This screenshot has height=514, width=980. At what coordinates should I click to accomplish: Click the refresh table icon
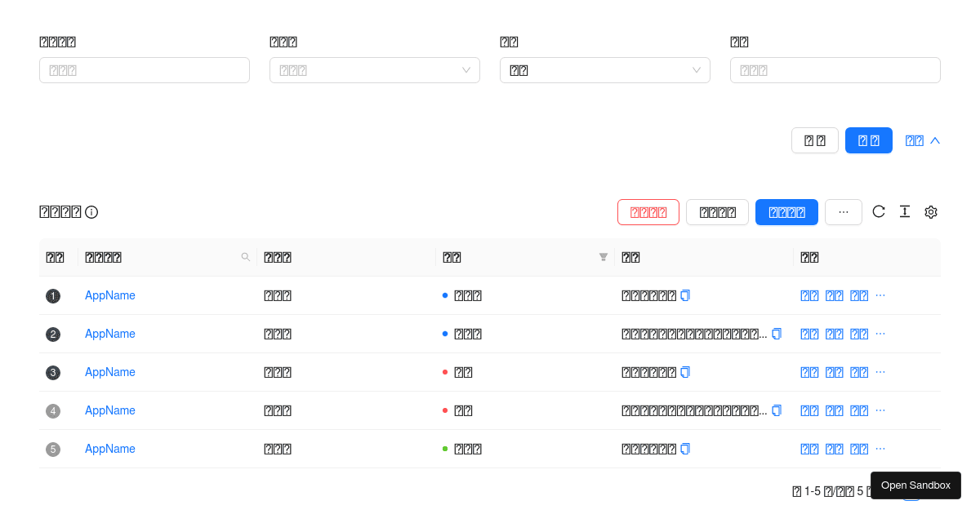click(x=879, y=211)
